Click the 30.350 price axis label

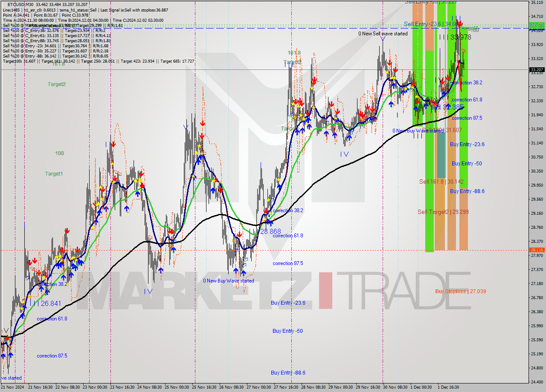[537, 171]
